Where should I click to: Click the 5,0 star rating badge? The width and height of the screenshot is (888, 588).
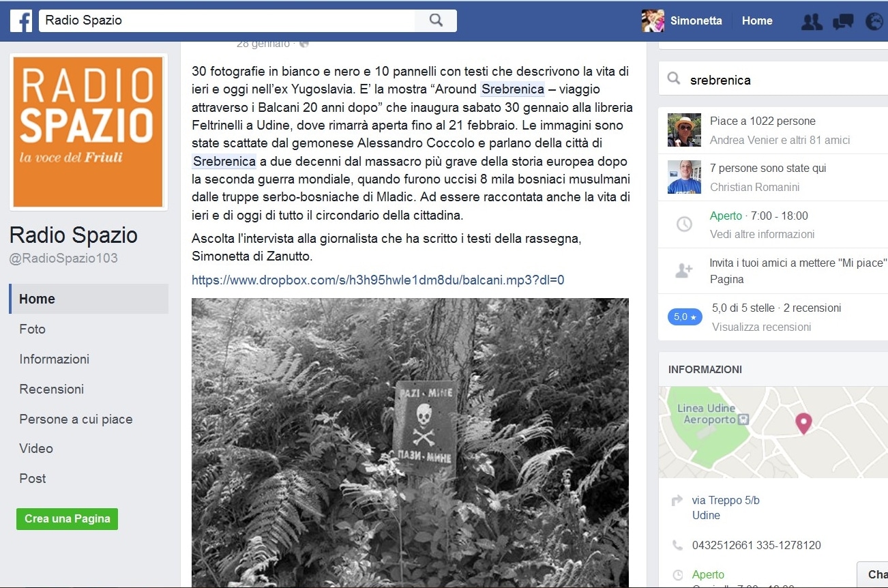click(685, 317)
